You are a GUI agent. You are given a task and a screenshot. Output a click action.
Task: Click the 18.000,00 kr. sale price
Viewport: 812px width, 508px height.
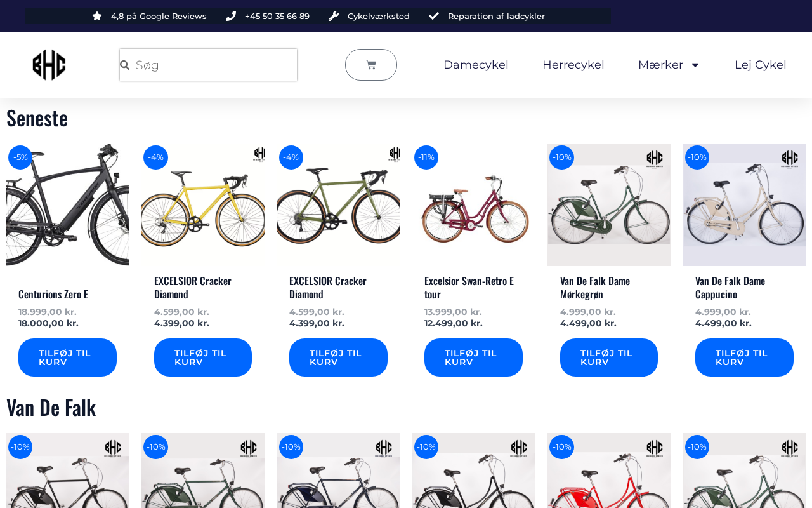pos(49,323)
